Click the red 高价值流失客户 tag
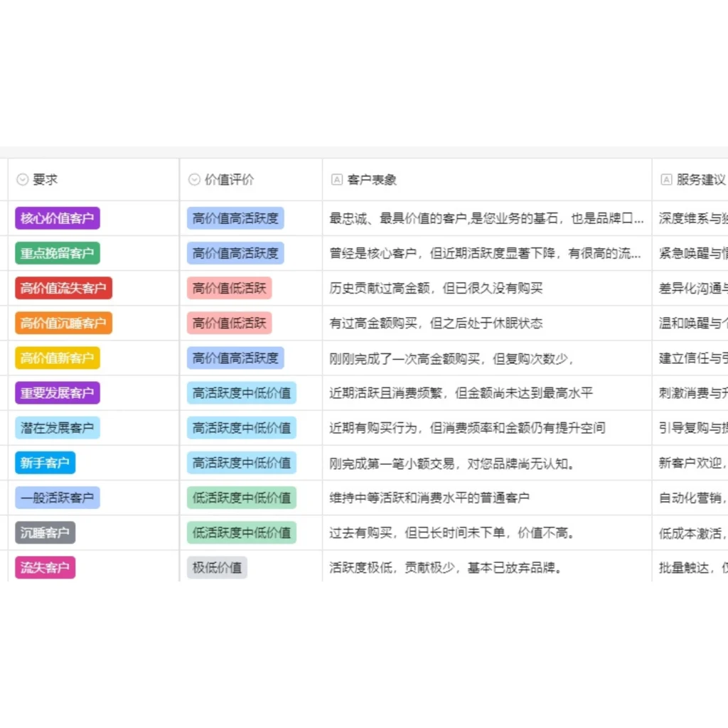Screen dimensions: 728x728 tap(63, 288)
